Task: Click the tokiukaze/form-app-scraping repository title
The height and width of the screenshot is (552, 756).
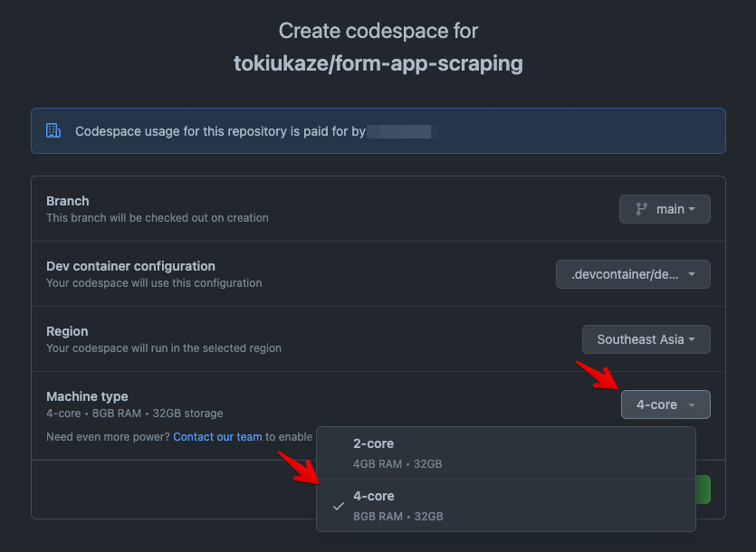Action: (378, 64)
